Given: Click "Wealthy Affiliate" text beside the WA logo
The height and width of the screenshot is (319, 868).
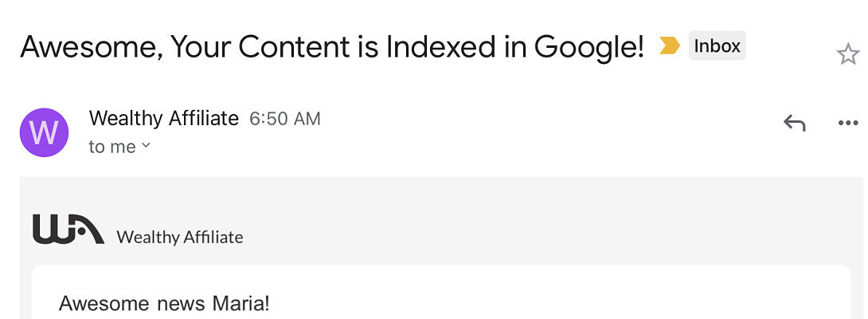Looking at the screenshot, I should click(x=179, y=237).
